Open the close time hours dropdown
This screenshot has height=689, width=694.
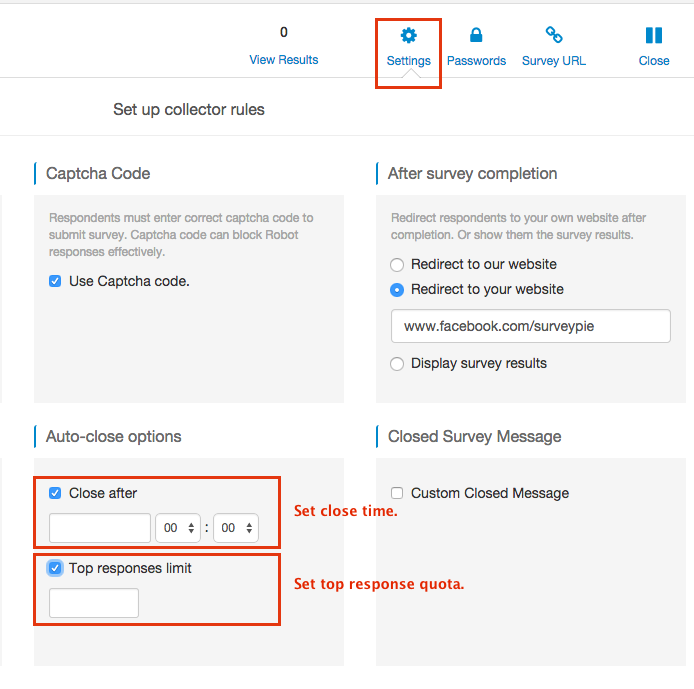coord(179,528)
